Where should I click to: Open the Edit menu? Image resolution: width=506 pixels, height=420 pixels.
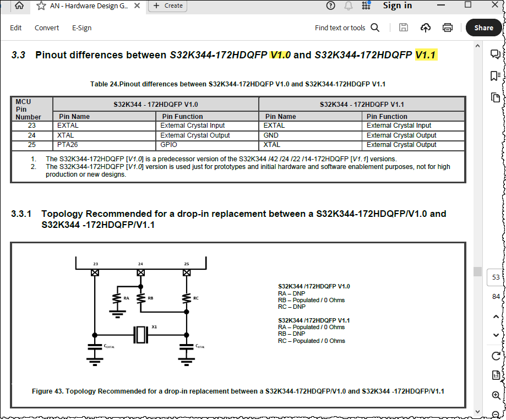(15, 28)
